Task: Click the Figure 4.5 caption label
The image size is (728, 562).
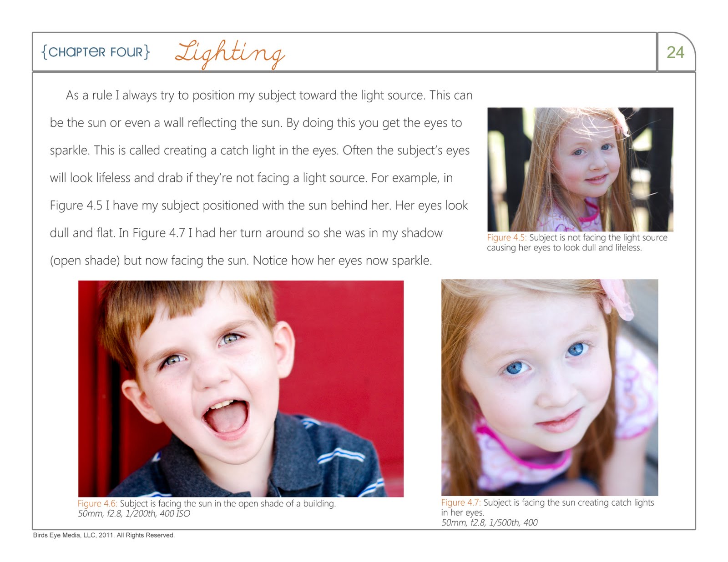Action: (x=507, y=237)
